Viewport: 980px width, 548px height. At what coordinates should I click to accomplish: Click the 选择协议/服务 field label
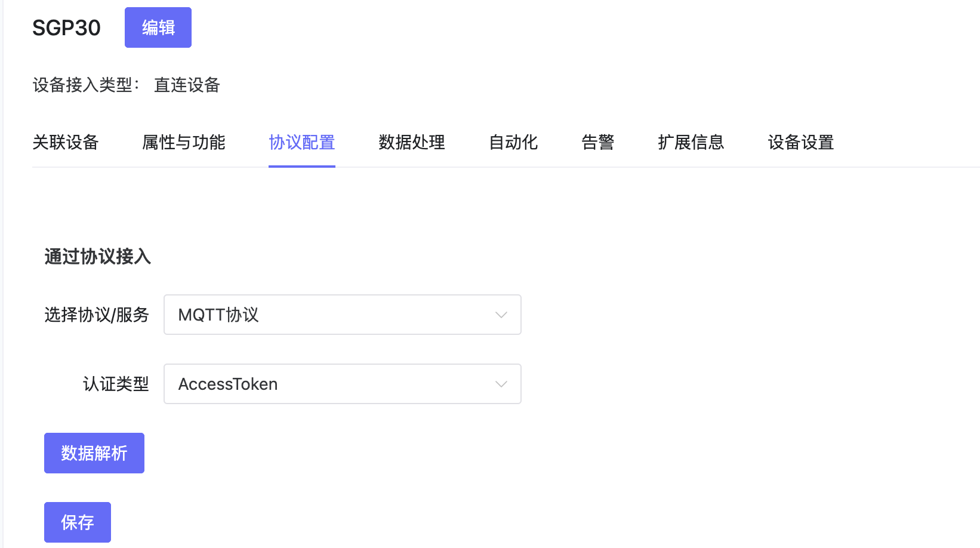point(97,315)
